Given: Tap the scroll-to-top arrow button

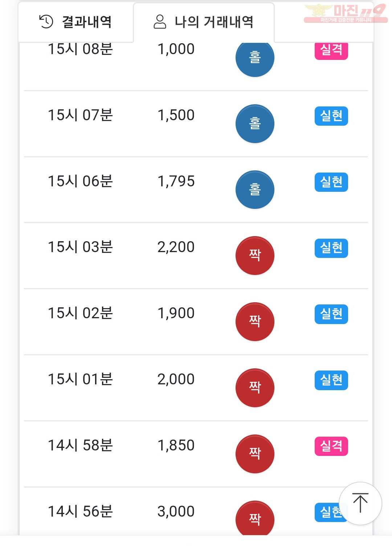Looking at the screenshot, I should [360, 503].
